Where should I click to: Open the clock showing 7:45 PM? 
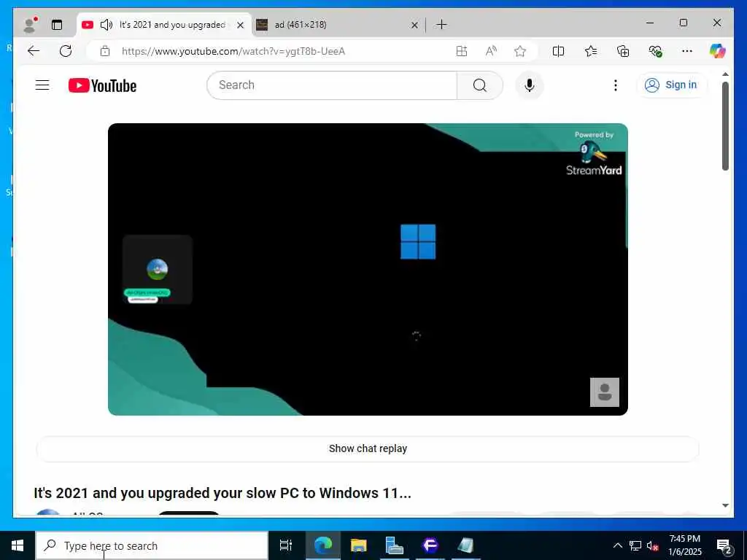(x=685, y=545)
